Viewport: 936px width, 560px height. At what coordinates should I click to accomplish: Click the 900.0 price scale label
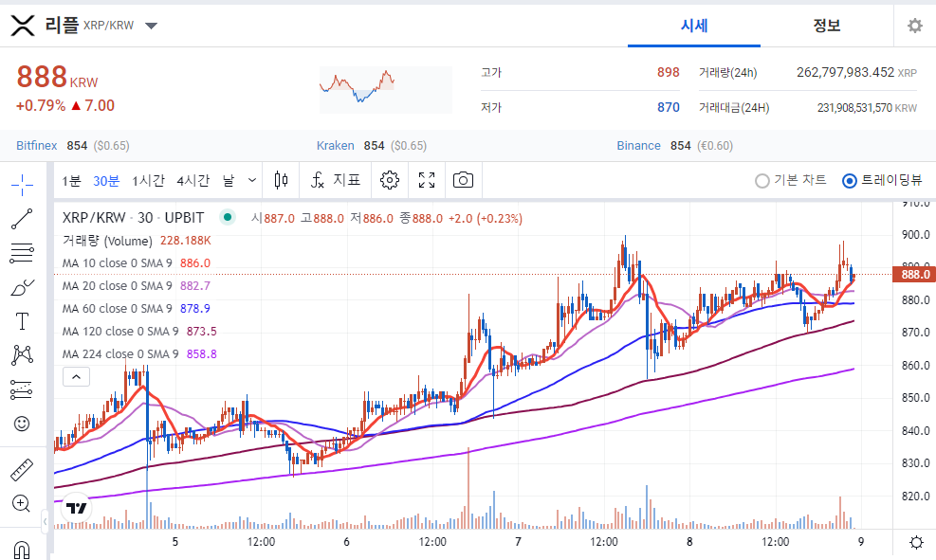915,235
